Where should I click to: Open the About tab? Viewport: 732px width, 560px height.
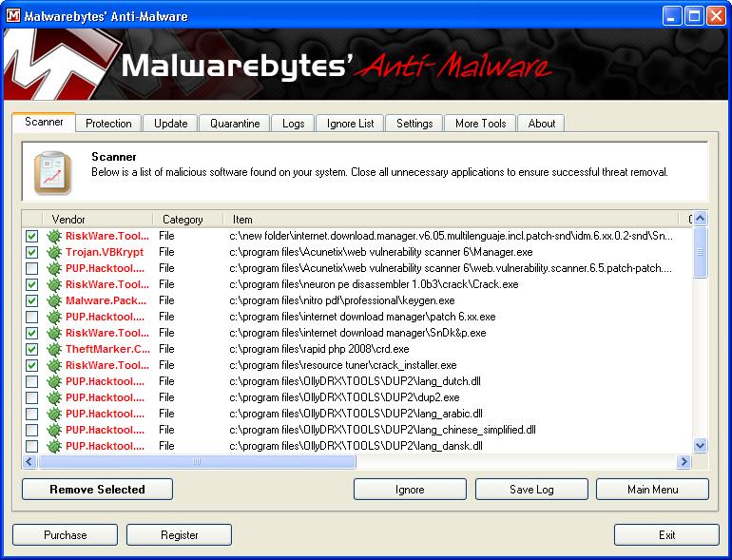tap(542, 124)
